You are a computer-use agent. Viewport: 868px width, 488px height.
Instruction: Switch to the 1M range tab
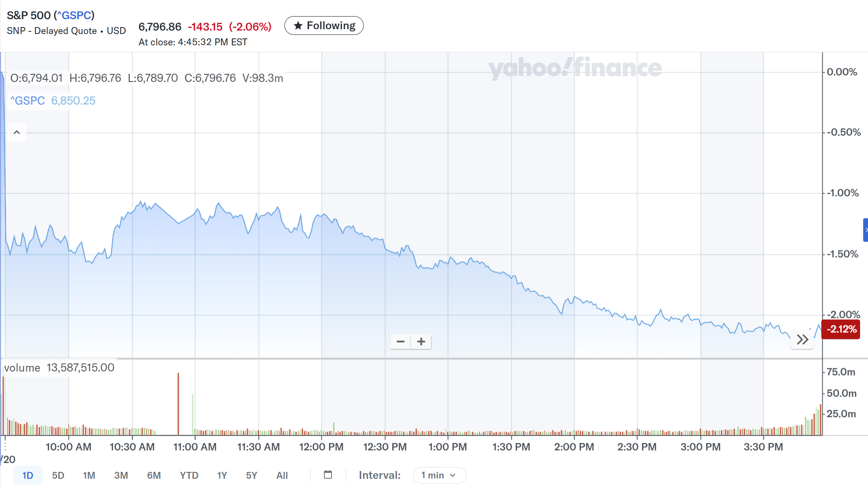[x=89, y=475]
